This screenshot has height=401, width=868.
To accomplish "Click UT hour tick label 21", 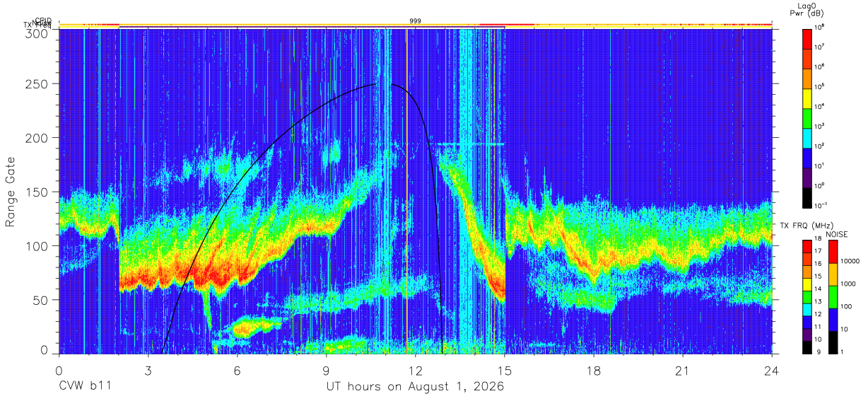I will 682,371.
